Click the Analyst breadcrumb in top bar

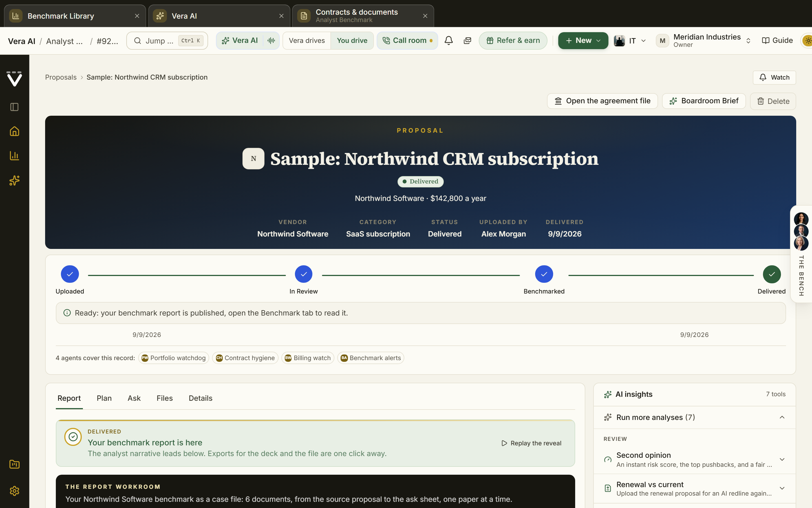[x=64, y=41]
